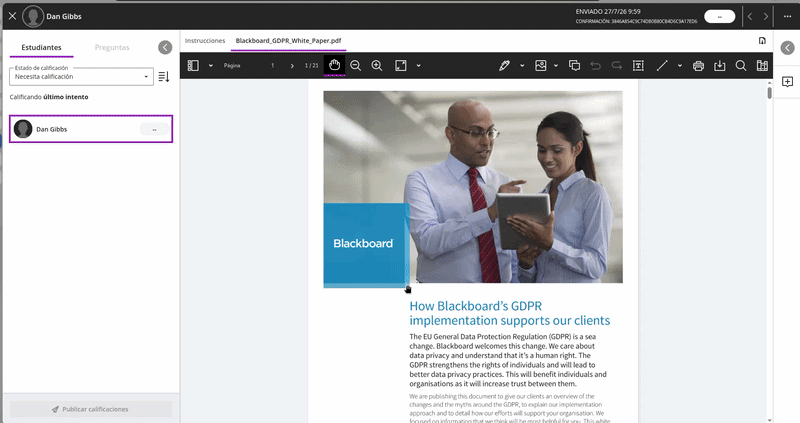Click the Publicar calificaciones button
The width and height of the screenshot is (800, 423).
pos(91,409)
